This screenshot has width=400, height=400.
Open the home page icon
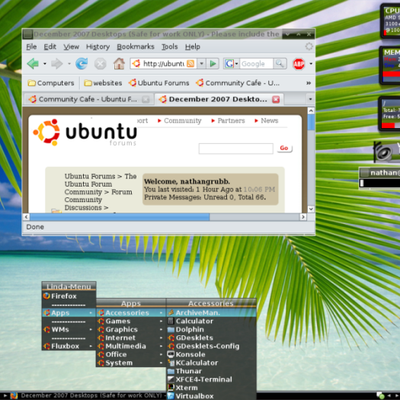[119, 63]
